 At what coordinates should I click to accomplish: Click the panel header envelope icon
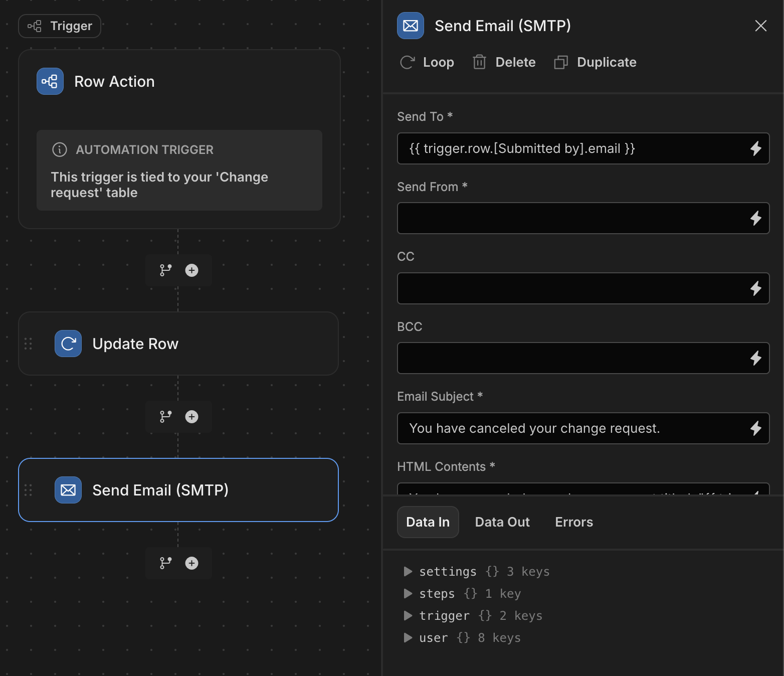411,26
